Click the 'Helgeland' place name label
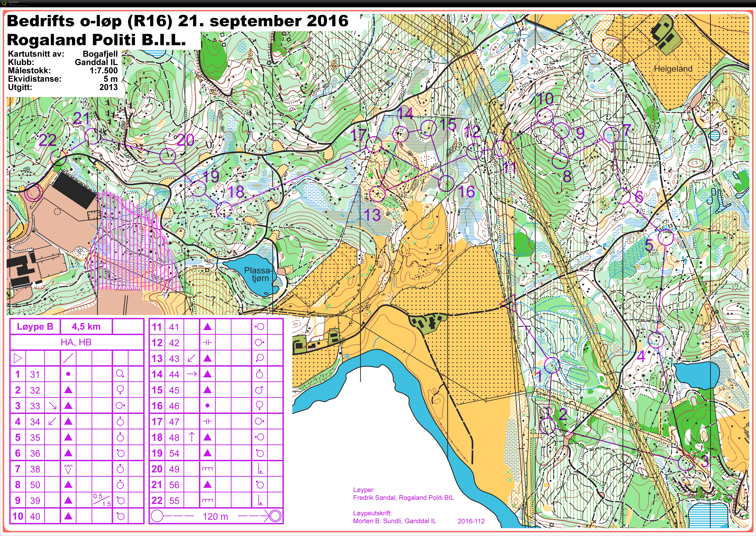 point(673,69)
